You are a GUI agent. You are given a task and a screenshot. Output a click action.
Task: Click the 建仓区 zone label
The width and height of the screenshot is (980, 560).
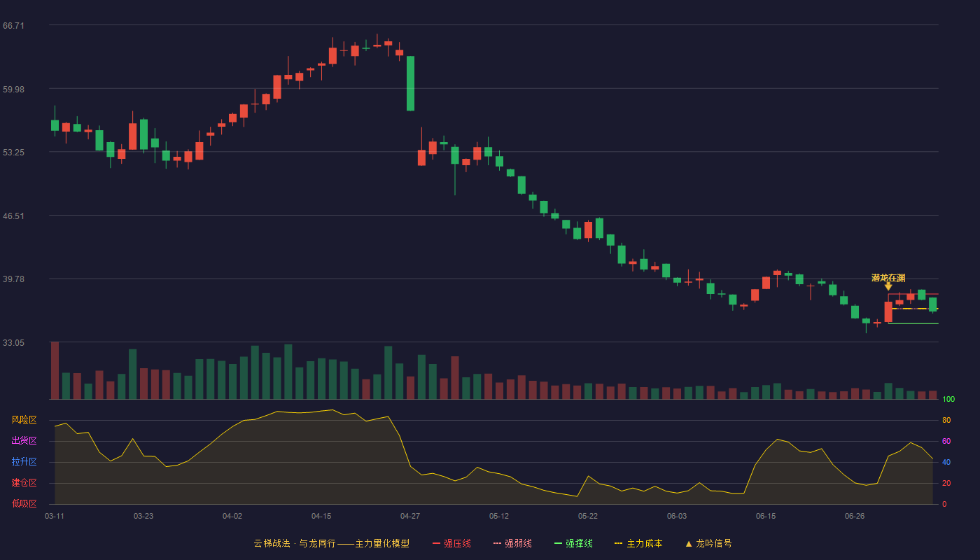point(24,483)
